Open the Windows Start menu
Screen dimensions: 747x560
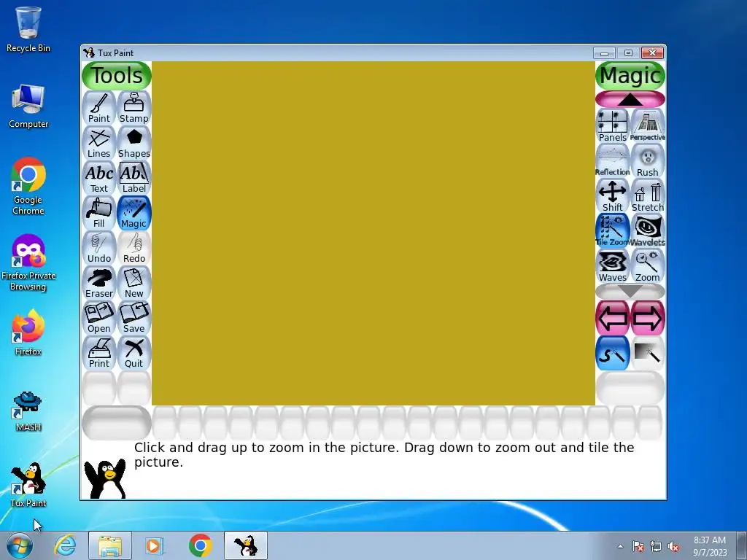click(18, 545)
